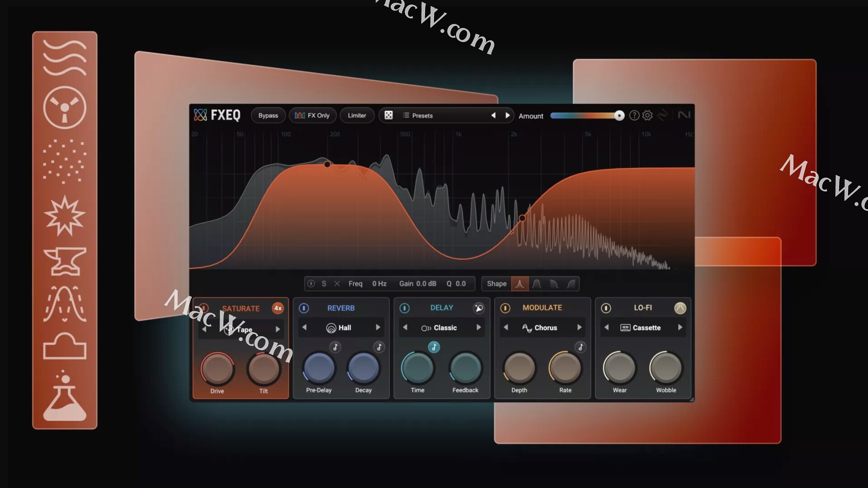Click the Limiter button
Image resolution: width=868 pixels, height=488 pixels.
pos(357,116)
